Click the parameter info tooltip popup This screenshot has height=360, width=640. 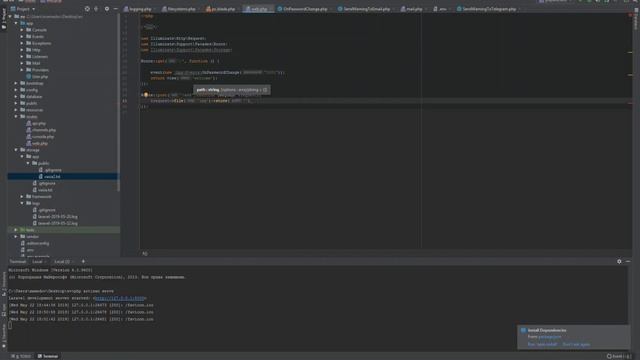pyautogui.click(x=231, y=90)
